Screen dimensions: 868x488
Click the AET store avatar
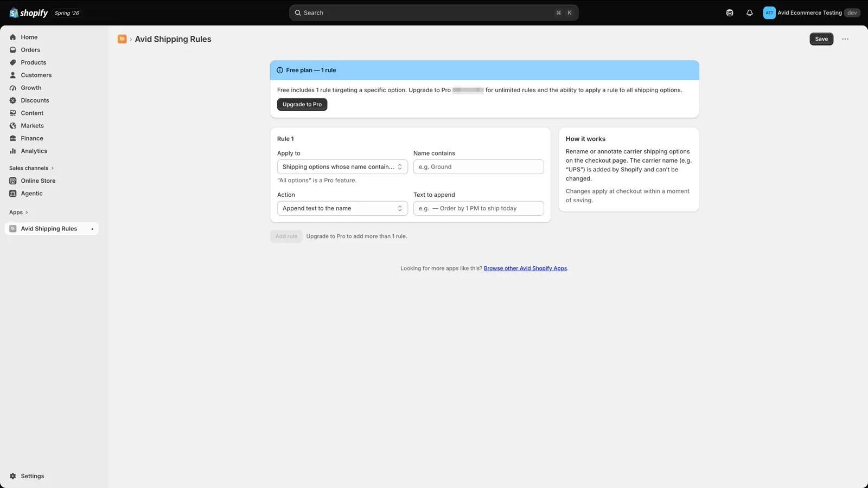(x=769, y=13)
